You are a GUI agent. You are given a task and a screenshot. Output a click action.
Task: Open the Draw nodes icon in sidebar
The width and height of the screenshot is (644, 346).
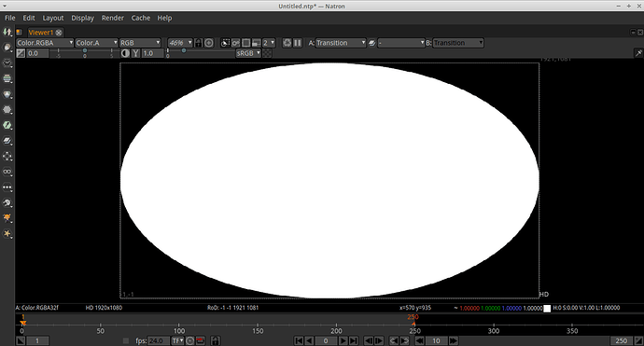coord(7,48)
